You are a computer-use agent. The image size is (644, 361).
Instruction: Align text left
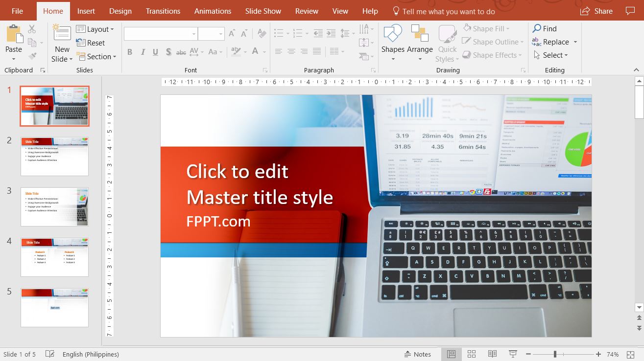click(x=278, y=51)
